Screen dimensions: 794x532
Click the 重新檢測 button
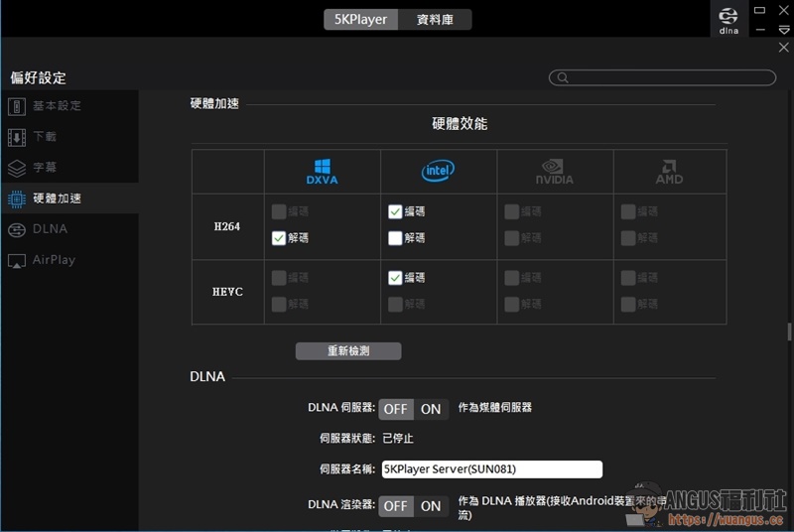pos(348,350)
